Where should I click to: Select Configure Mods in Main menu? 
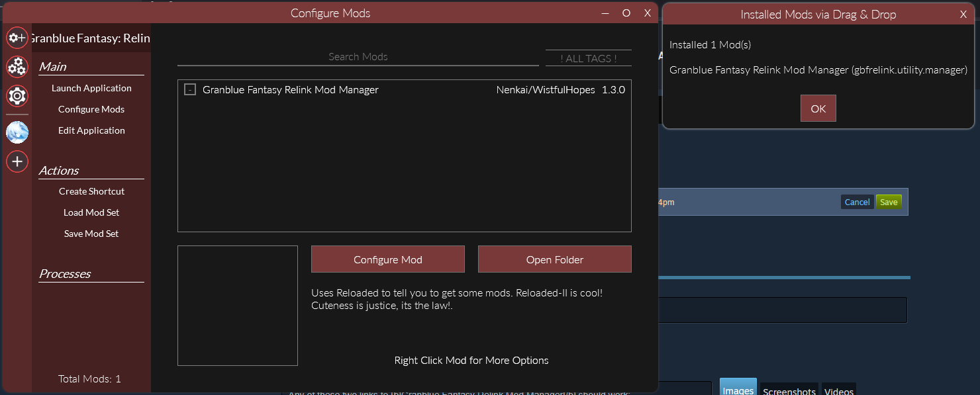pyautogui.click(x=91, y=109)
